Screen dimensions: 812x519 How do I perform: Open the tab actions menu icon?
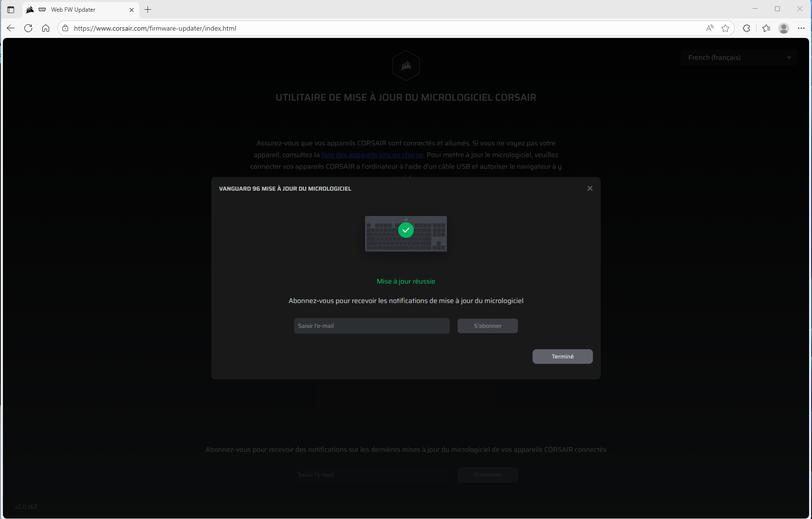click(x=11, y=10)
